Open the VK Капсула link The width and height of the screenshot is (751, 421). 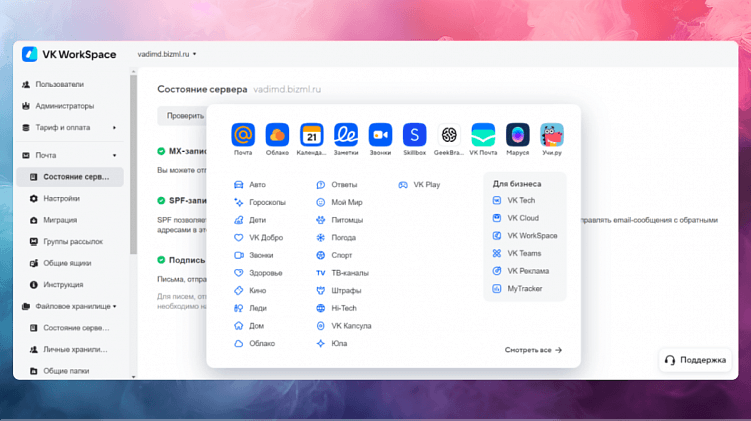[x=351, y=326]
